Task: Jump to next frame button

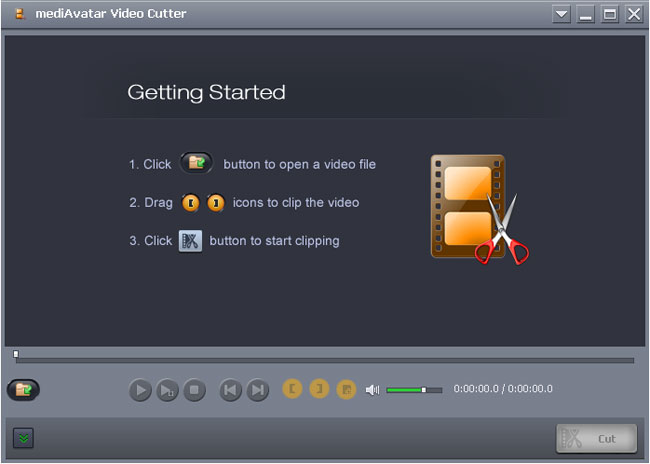Action: pyautogui.click(x=258, y=390)
